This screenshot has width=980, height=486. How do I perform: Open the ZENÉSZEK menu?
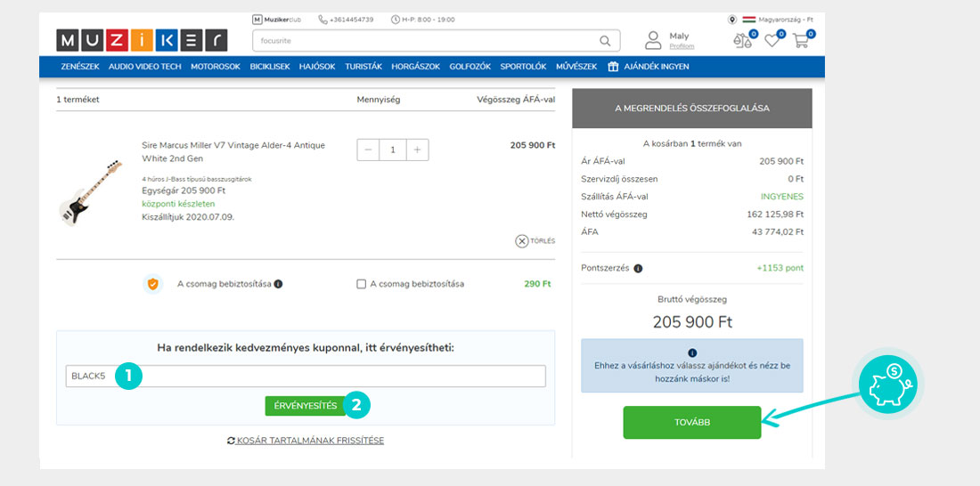click(x=80, y=66)
